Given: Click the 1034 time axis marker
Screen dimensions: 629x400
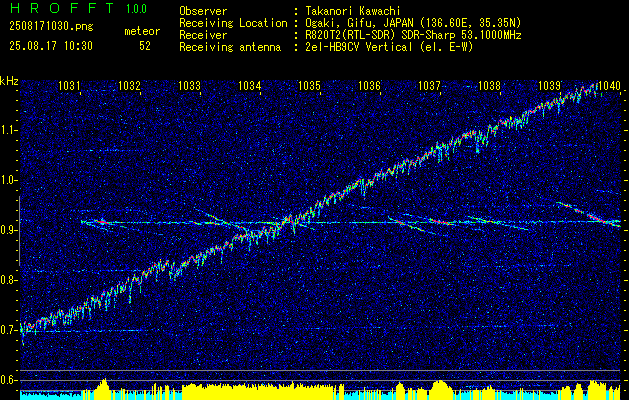Looking at the screenshot, I should coord(250,85).
